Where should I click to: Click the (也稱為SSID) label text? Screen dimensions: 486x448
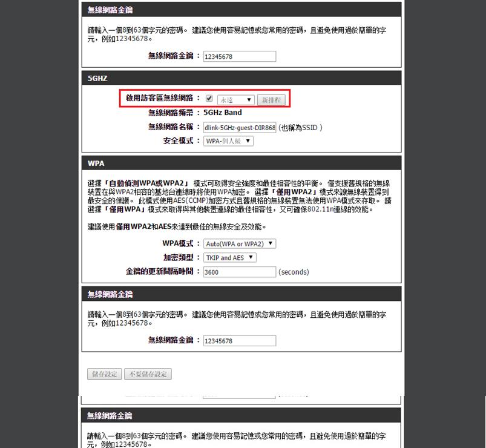[x=301, y=128]
